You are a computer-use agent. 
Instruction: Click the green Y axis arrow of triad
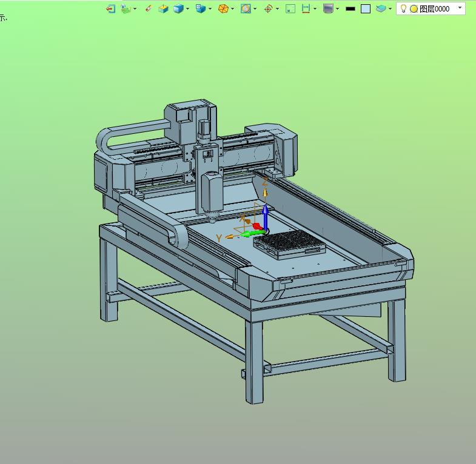(252, 234)
